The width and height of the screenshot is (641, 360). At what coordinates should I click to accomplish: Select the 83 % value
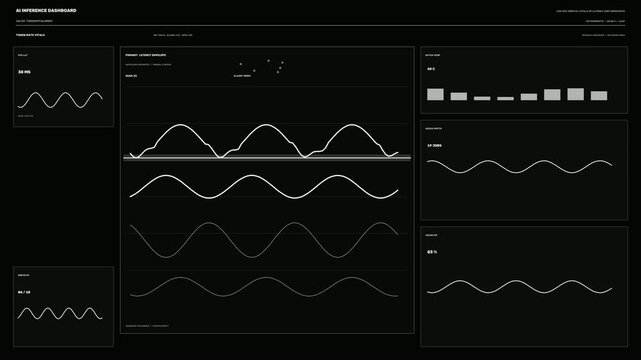(x=432, y=252)
